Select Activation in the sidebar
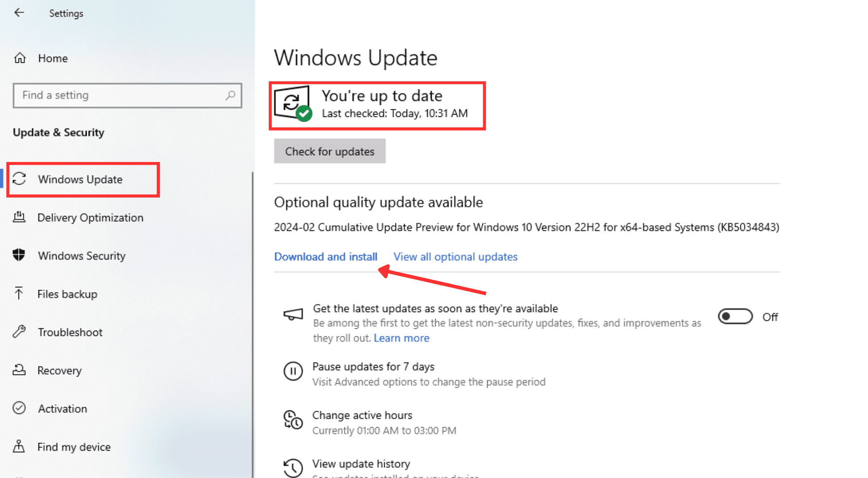Viewport: 868px width, 478px height. (x=62, y=409)
